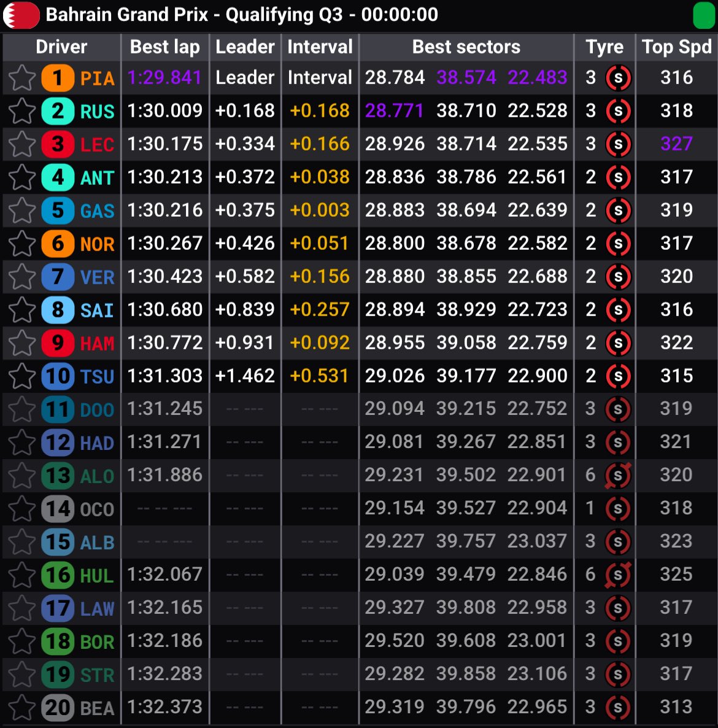Image resolution: width=718 pixels, height=728 pixels.
Task: Toggle favorite star for RUS
Action: pos(22,112)
